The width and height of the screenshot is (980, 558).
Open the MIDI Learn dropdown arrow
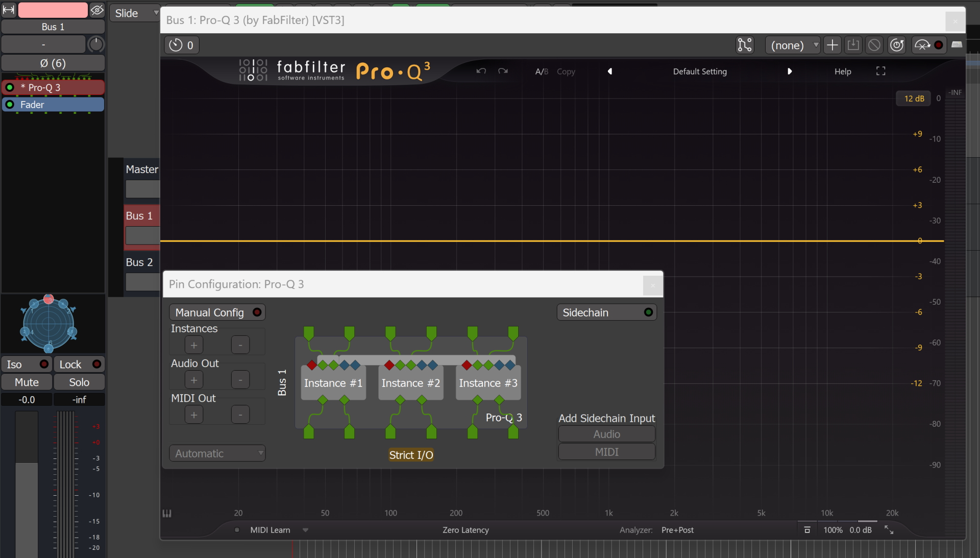point(305,530)
